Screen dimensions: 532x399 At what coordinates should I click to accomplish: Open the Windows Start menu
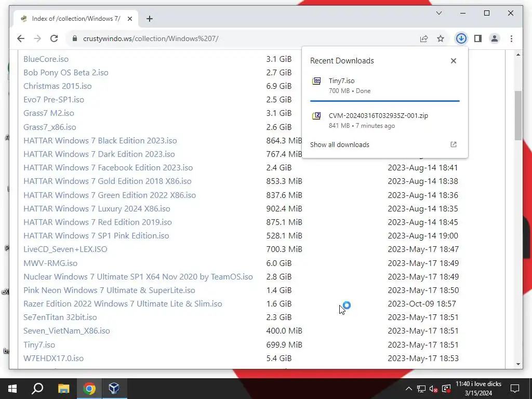coord(12,389)
